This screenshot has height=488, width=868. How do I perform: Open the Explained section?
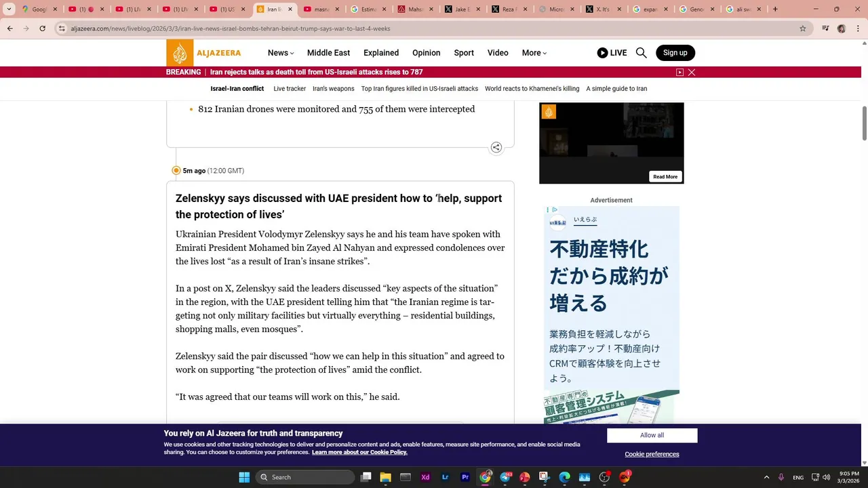pyautogui.click(x=381, y=53)
